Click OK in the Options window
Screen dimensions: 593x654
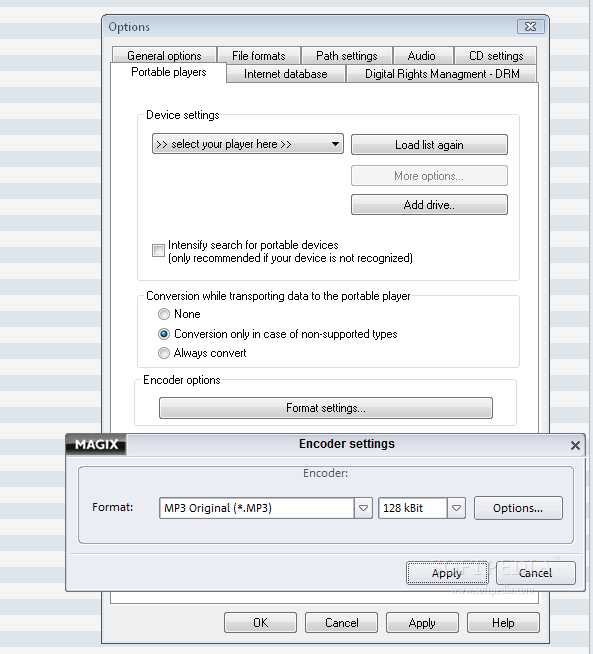(x=261, y=623)
